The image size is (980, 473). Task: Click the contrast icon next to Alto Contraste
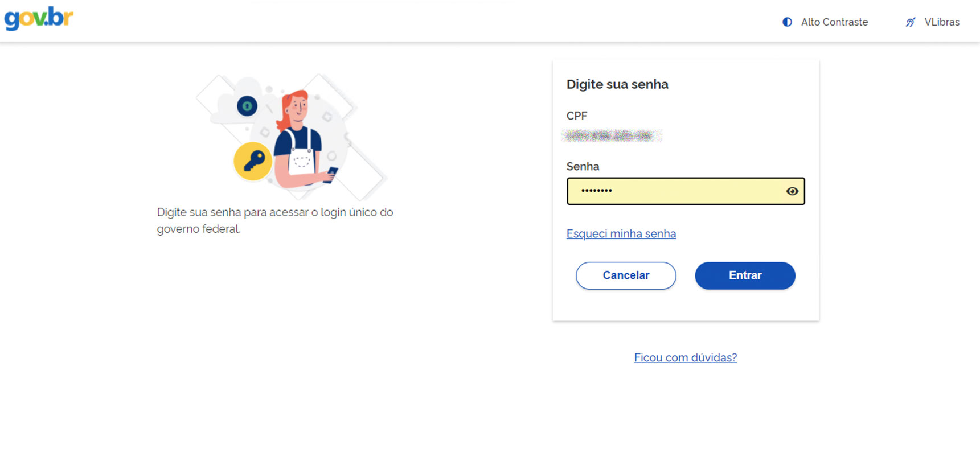click(x=786, y=22)
